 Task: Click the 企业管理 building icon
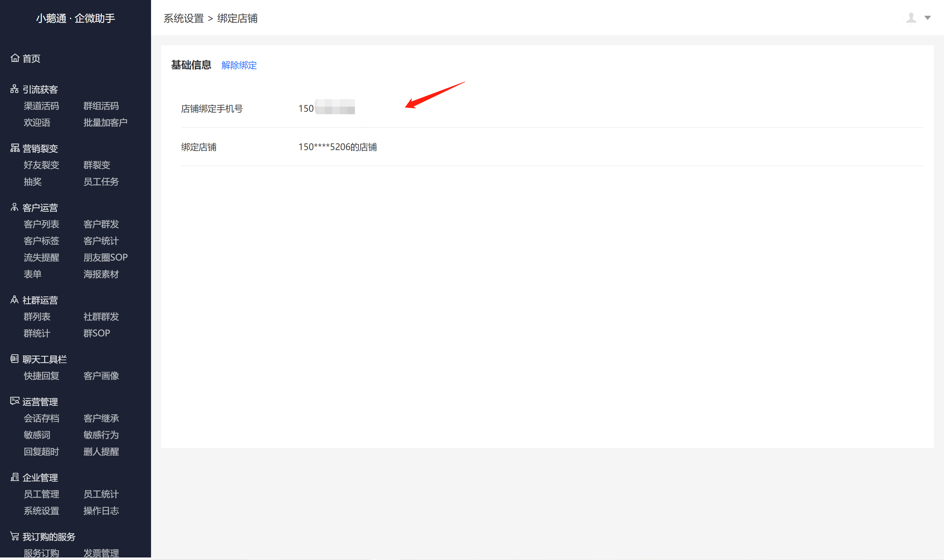coord(14,477)
